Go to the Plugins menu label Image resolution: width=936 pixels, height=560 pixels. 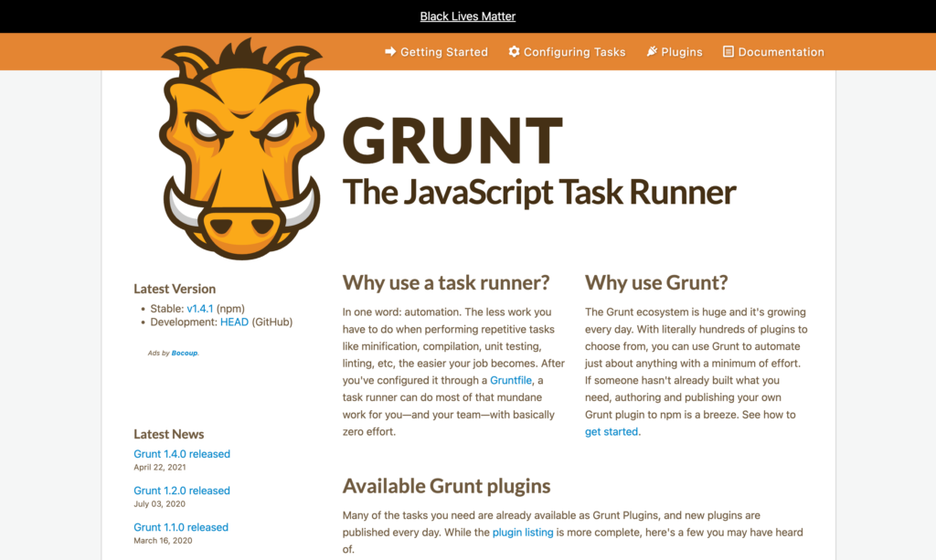click(681, 52)
